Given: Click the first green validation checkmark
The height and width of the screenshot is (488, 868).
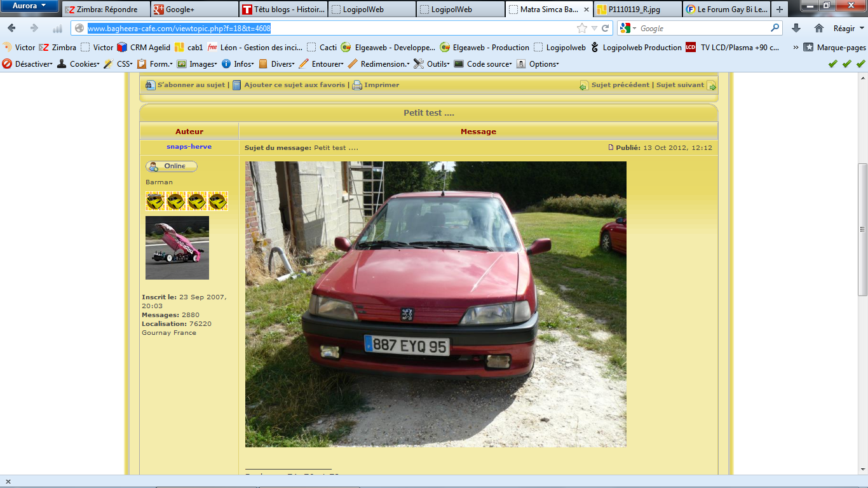Looking at the screenshot, I should [833, 64].
